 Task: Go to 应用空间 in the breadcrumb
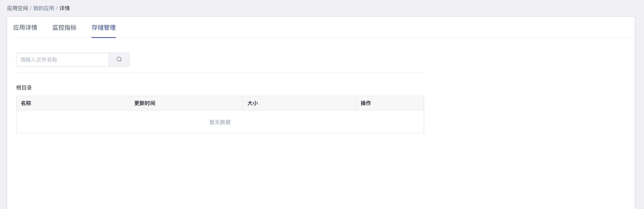pos(17,8)
